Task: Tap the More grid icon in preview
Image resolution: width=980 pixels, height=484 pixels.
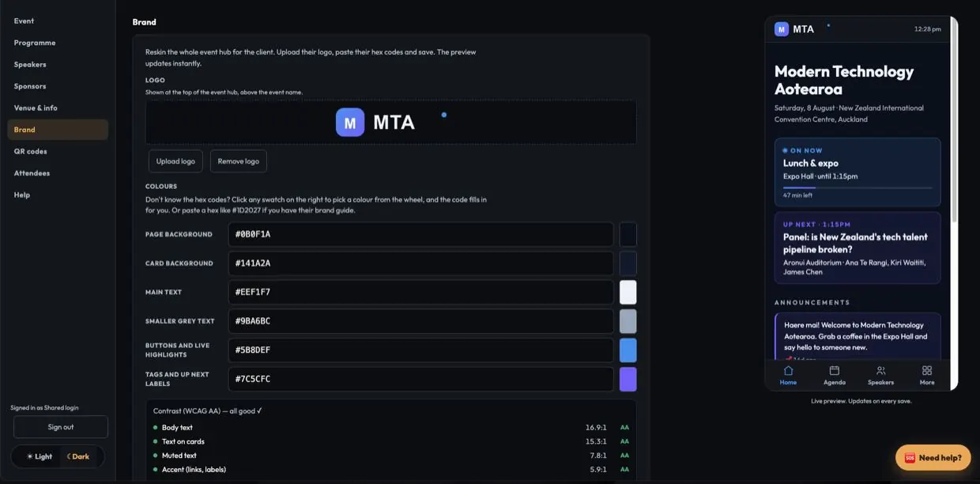Action: click(927, 370)
